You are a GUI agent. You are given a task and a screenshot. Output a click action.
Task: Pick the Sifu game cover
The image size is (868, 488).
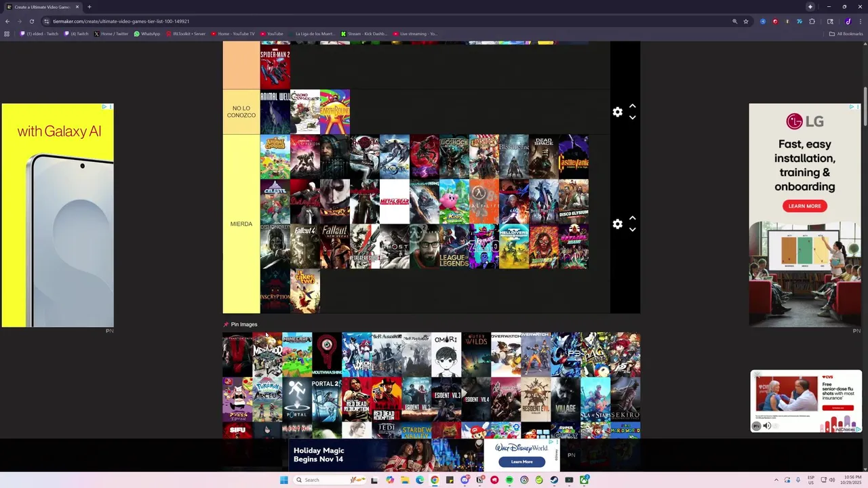pos(237,430)
